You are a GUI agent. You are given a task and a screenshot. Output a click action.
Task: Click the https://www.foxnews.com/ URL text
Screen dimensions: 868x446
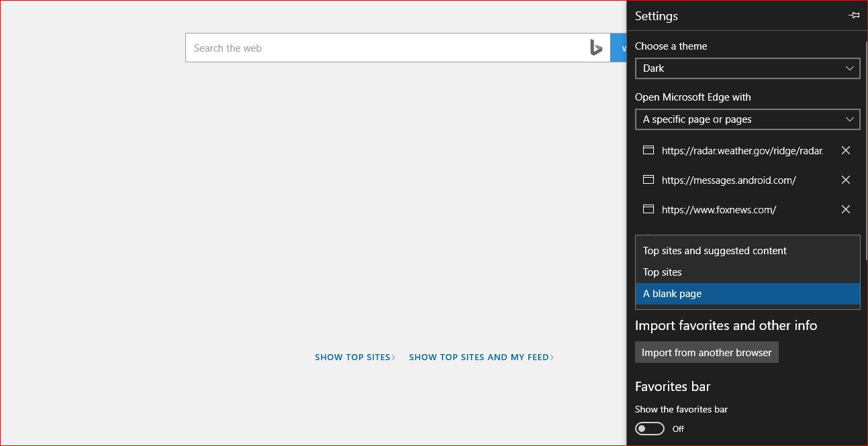click(x=719, y=210)
